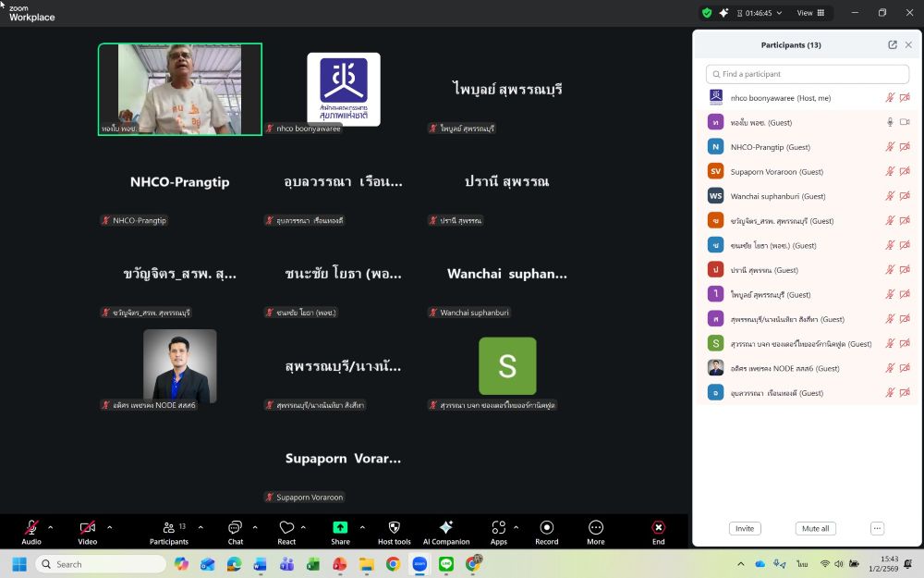Screen dimensions: 924x578
Task: Click the green encryption shield icon
Action: click(x=707, y=13)
